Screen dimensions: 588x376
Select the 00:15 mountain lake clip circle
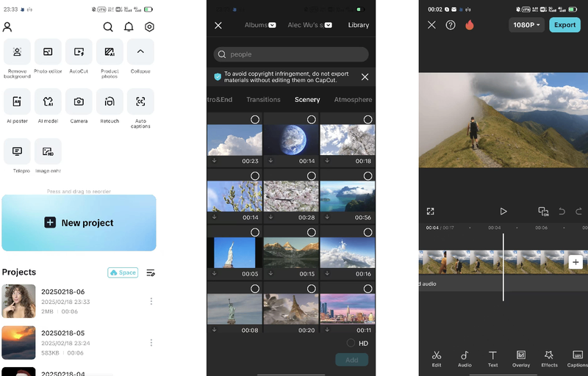click(x=311, y=233)
